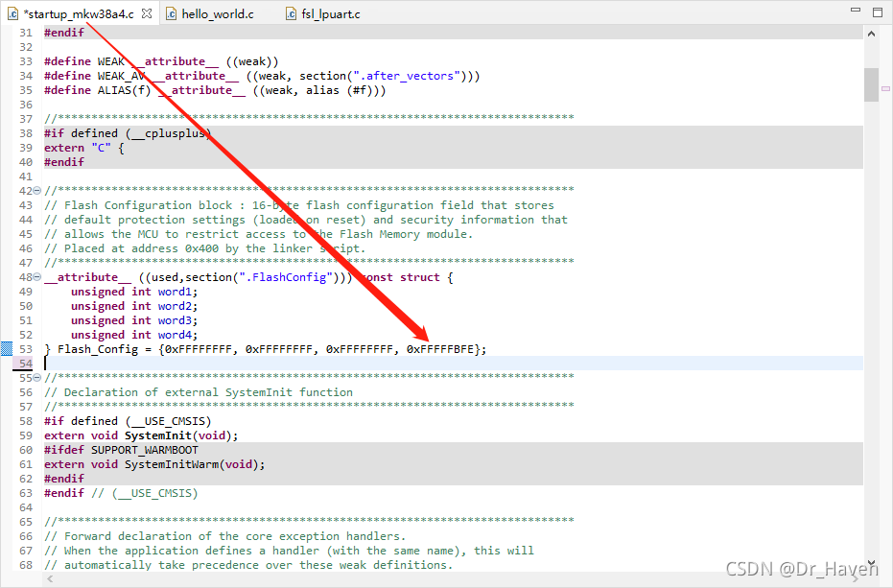Collapse comment block at line 42

[x=37, y=190]
